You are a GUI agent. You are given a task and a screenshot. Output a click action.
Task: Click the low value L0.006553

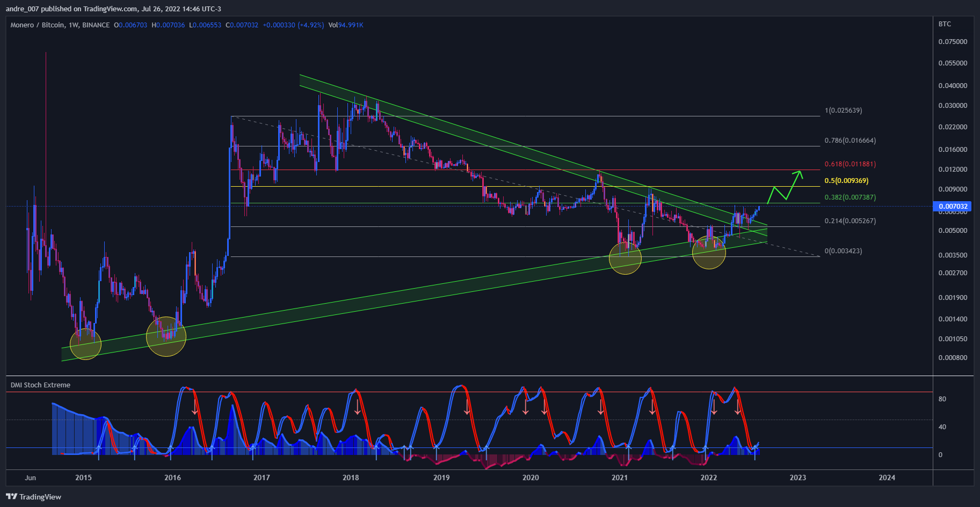(205, 25)
